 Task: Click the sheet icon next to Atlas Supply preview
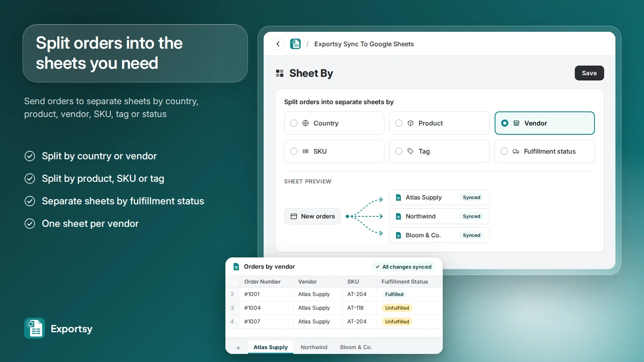[398, 197]
